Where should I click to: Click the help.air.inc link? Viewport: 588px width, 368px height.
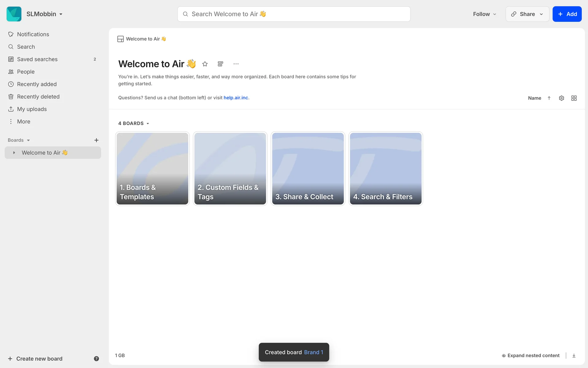pyautogui.click(x=236, y=98)
